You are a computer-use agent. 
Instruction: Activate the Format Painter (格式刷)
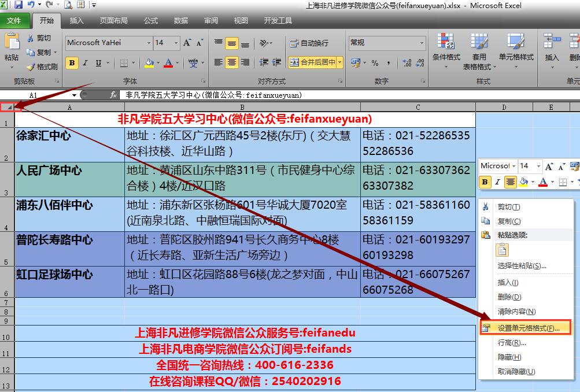(43, 66)
